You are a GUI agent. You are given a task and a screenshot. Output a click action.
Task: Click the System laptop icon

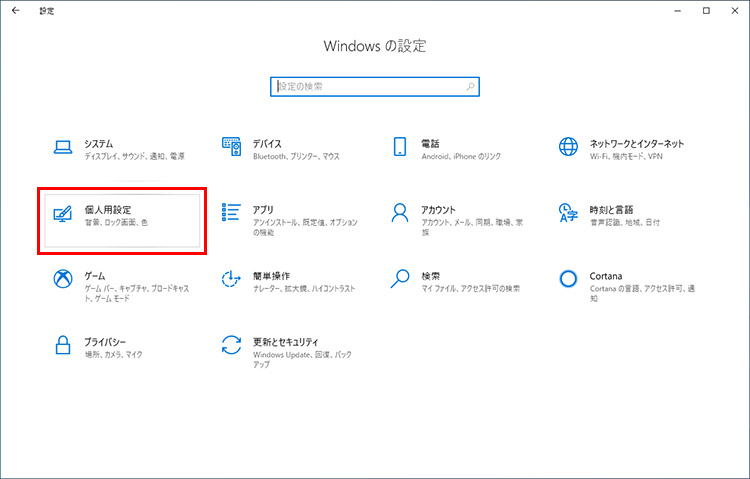63,148
